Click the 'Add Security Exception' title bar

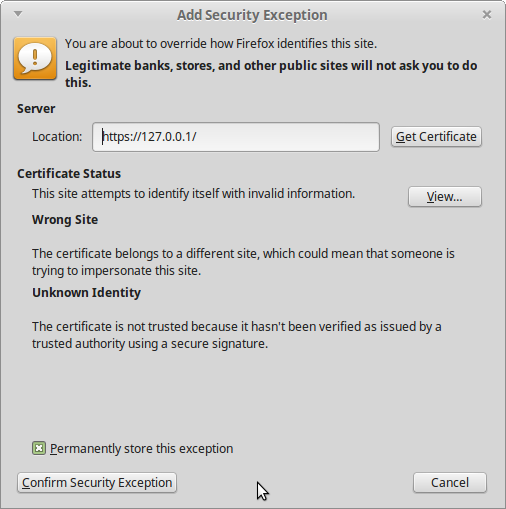252,15
